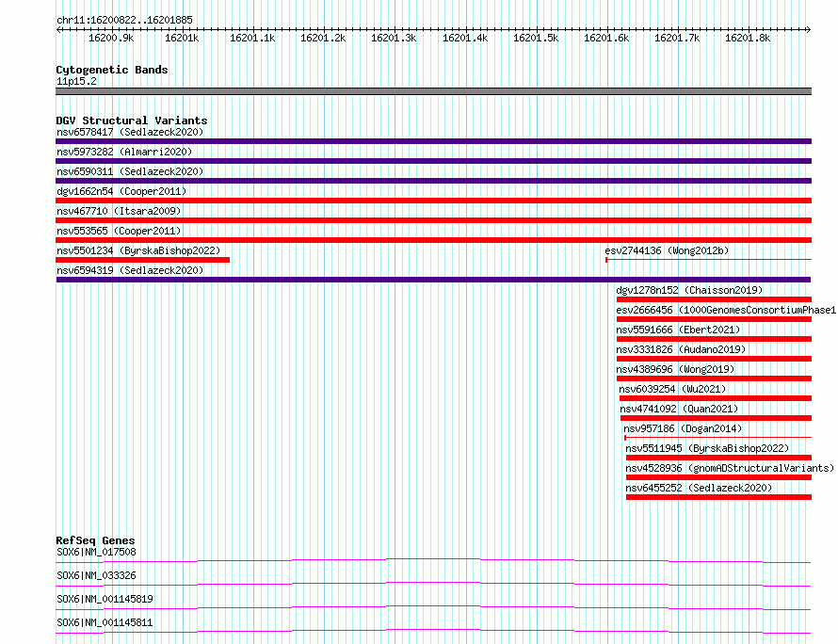Click the thin red line under nsv957186

(718, 438)
